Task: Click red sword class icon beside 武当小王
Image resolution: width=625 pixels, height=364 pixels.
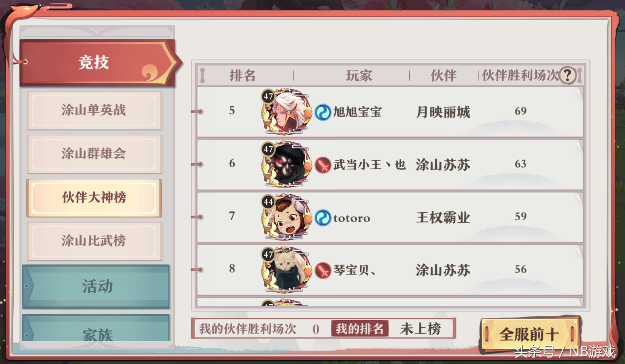Action: (x=323, y=165)
